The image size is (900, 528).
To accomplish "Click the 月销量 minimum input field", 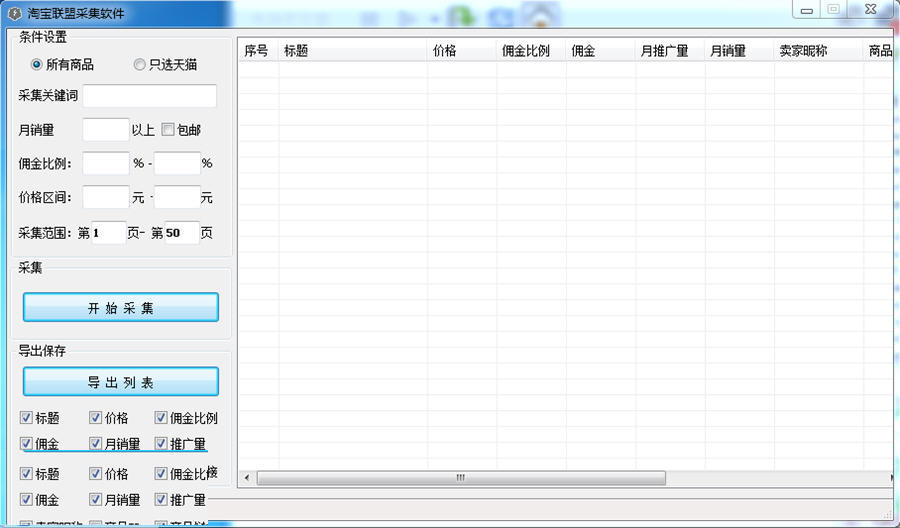I will 106,130.
